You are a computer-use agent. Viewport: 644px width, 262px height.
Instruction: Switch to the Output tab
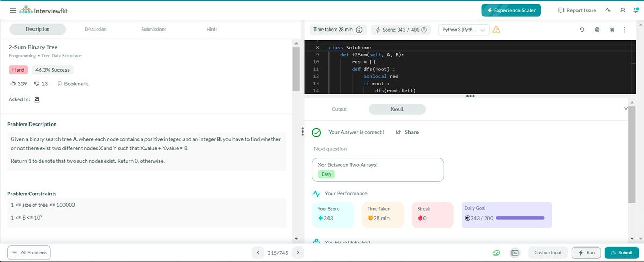pyautogui.click(x=339, y=109)
